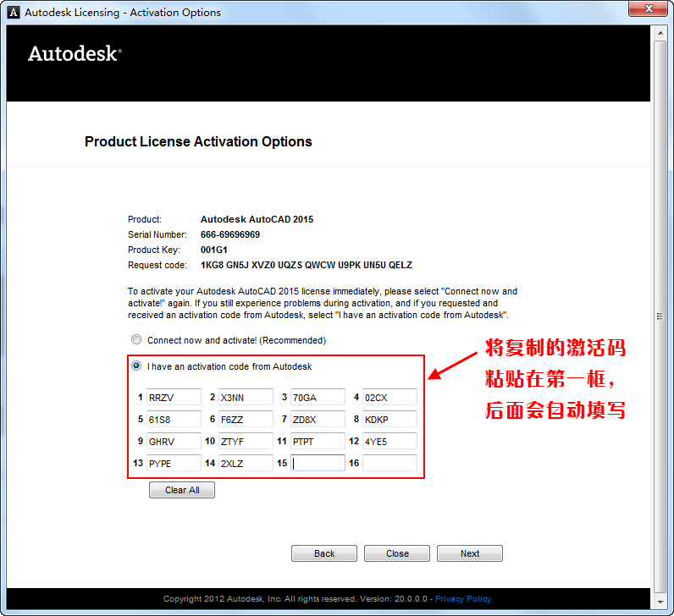Click the Close button at the bottom
The image size is (674, 616).
[x=397, y=553]
